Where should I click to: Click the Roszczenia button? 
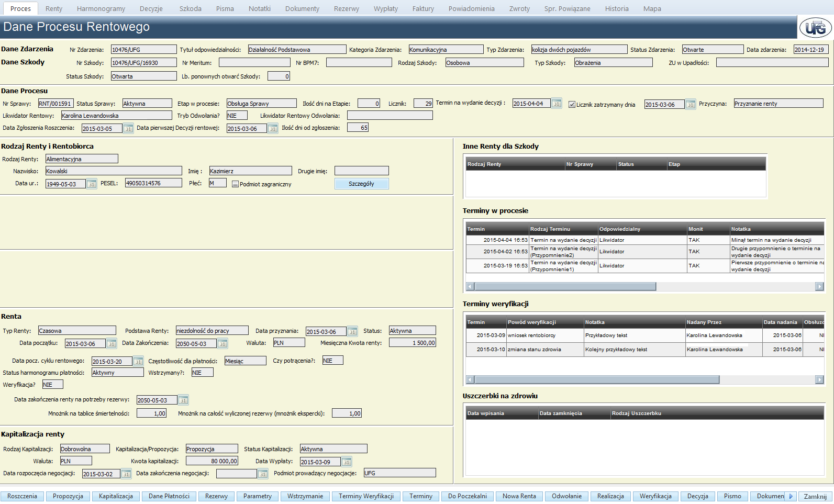[23, 496]
